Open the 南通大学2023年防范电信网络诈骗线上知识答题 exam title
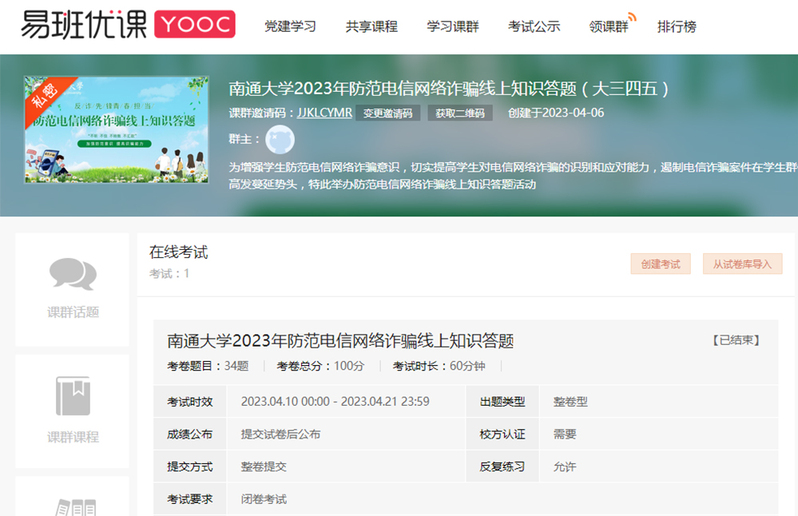The image size is (798, 516). click(x=340, y=341)
